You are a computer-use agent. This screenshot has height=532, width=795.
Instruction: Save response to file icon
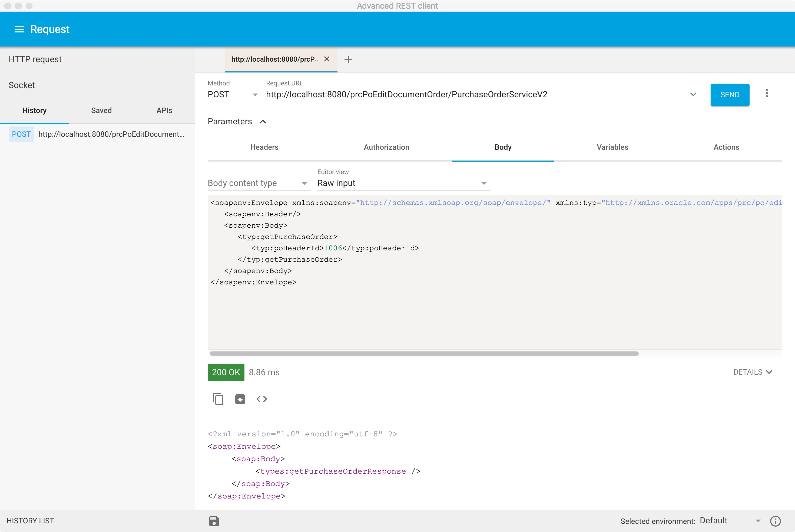click(x=240, y=399)
